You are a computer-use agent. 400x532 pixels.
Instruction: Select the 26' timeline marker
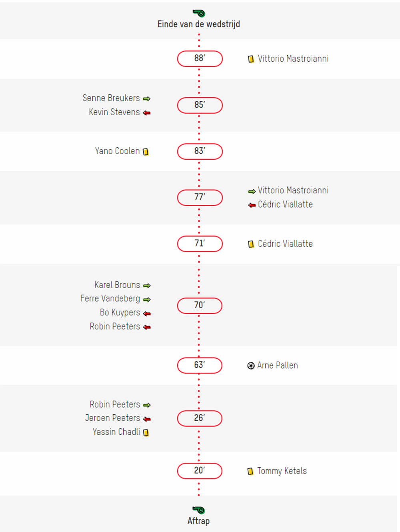coord(200,418)
